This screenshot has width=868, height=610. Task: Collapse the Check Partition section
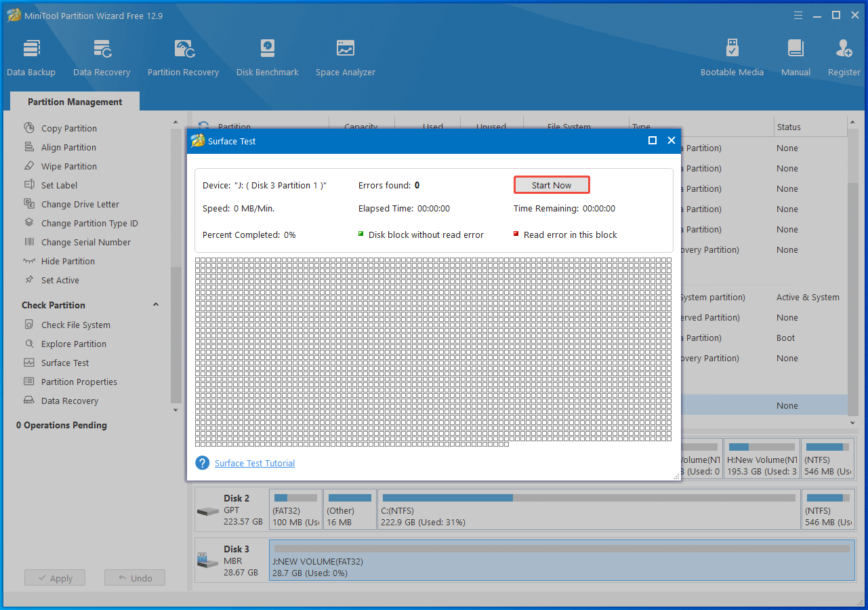(x=156, y=305)
